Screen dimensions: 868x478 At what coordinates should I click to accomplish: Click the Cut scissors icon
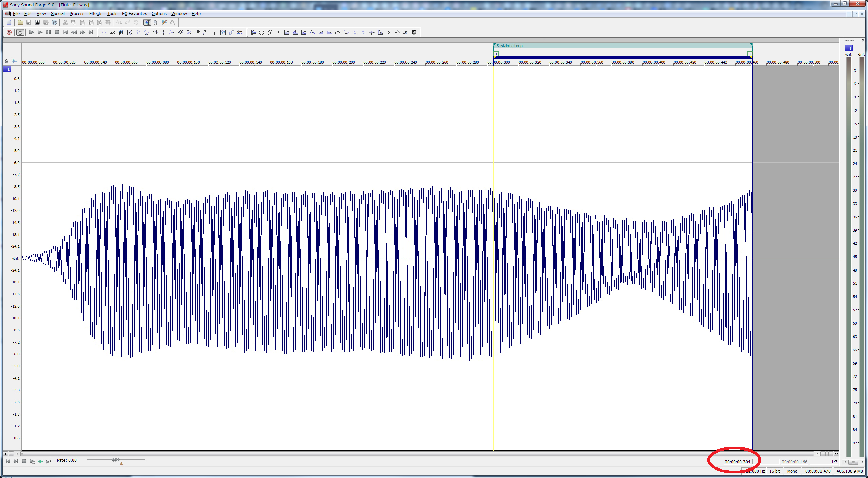pos(65,22)
